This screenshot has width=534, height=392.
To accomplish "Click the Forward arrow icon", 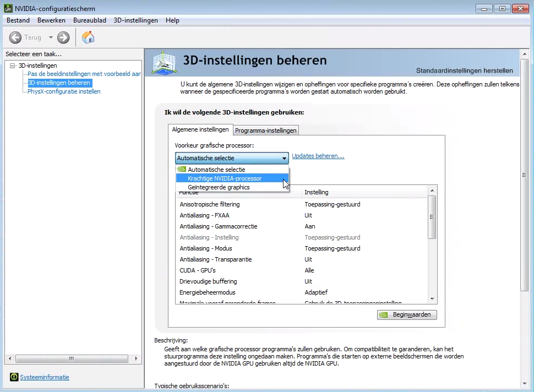I will (x=63, y=37).
